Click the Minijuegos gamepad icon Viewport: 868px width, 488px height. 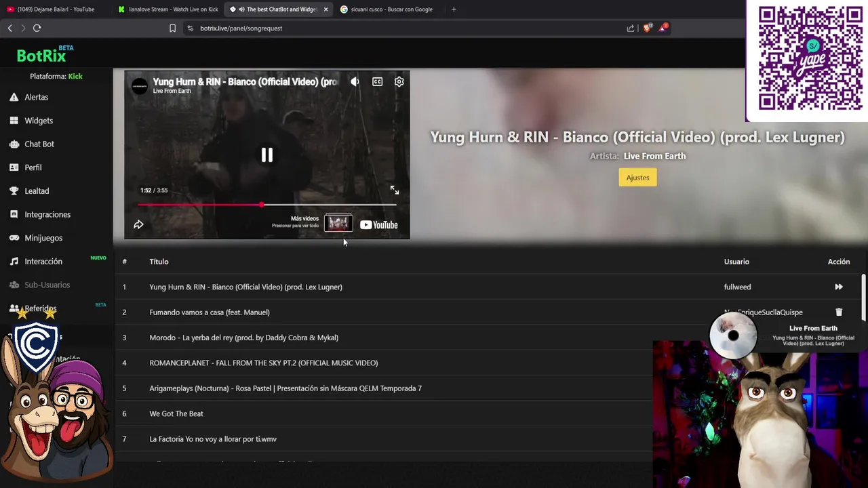tap(14, 238)
